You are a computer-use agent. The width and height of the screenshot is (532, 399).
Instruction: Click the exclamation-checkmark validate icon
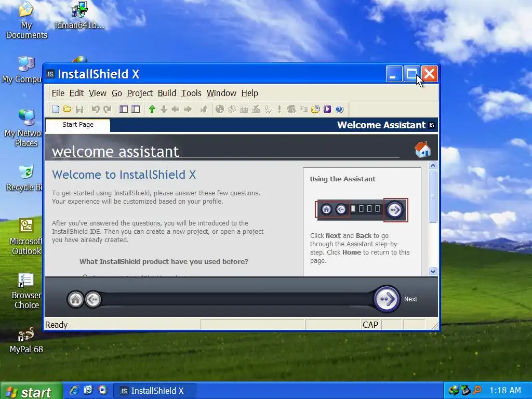coord(268,109)
